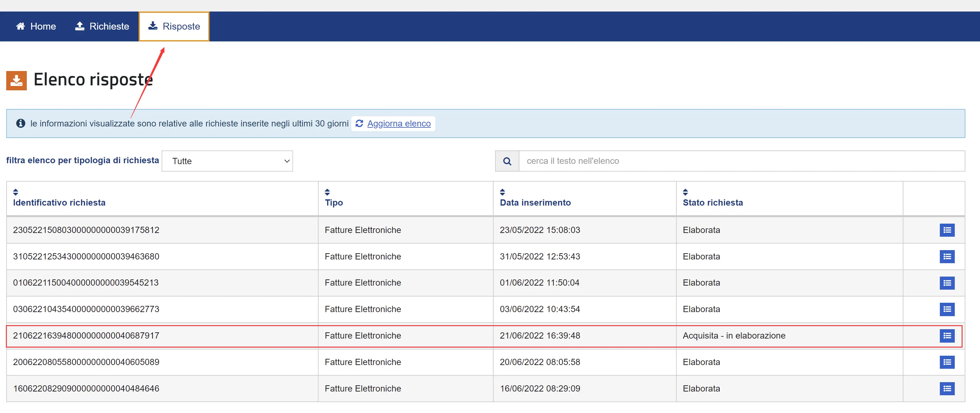Click orange download icon near Elenco risposte
The height and width of the screenshot is (413, 980).
(x=17, y=80)
